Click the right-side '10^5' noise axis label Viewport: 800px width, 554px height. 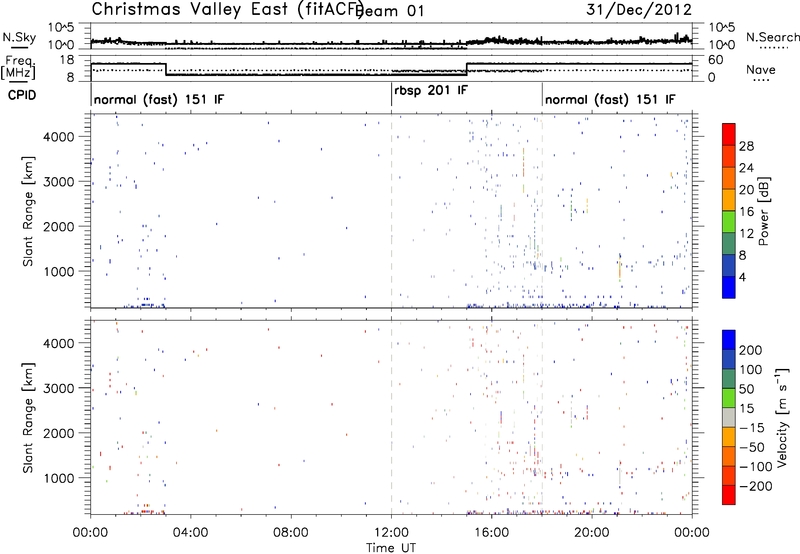(722, 27)
